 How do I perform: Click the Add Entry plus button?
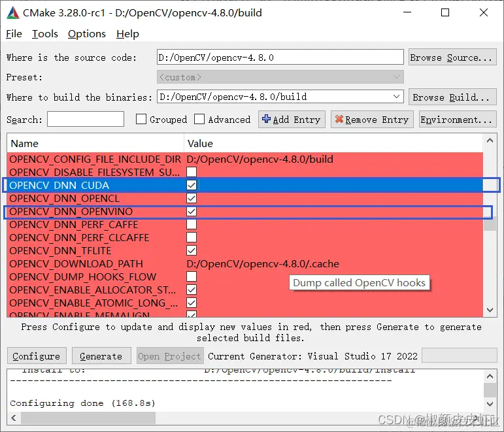click(292, 120)
